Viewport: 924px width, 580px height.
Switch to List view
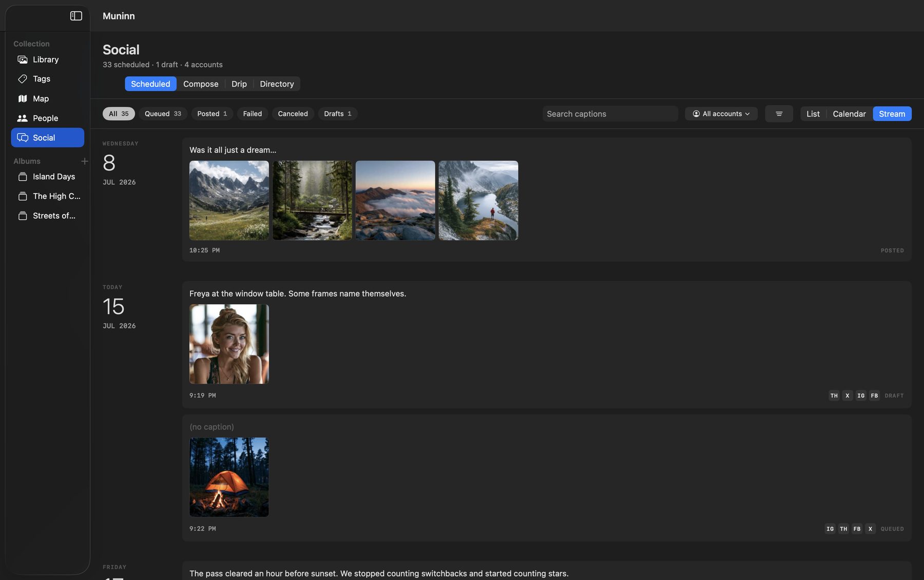tap(813, 113)
